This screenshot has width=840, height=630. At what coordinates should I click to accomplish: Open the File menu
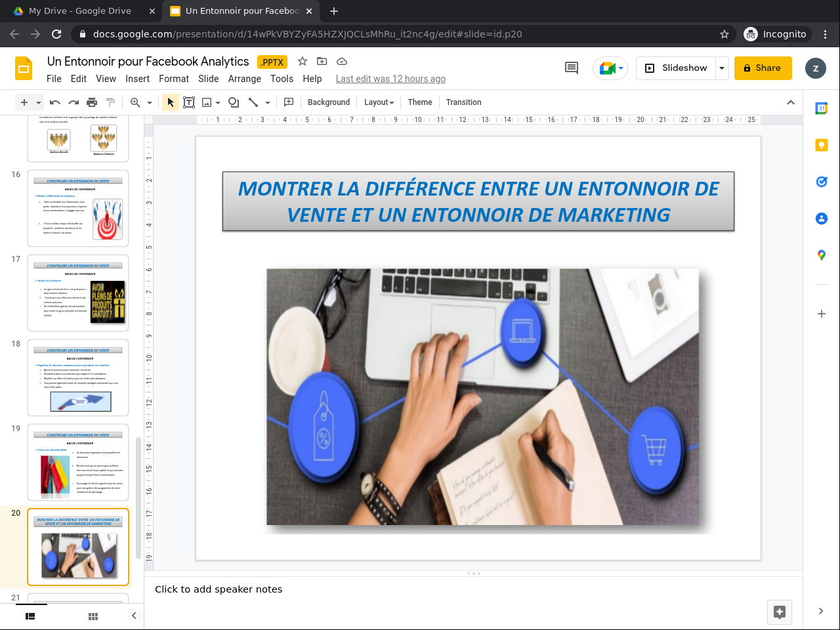(x=54, y=79)
